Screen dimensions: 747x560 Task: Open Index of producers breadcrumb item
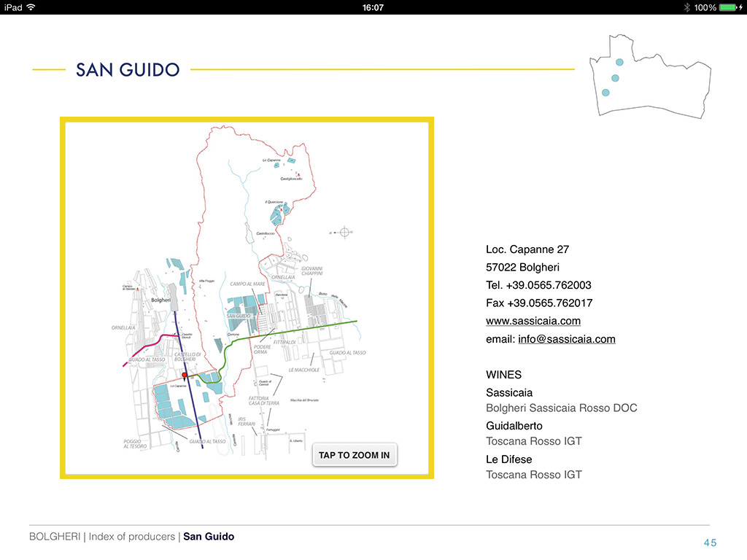point(131,537)
